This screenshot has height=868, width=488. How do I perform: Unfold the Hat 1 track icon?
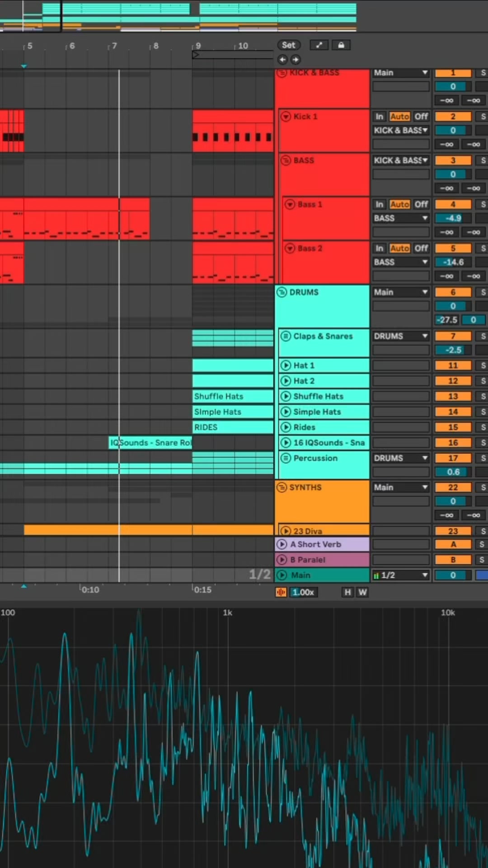pos(286,365)
